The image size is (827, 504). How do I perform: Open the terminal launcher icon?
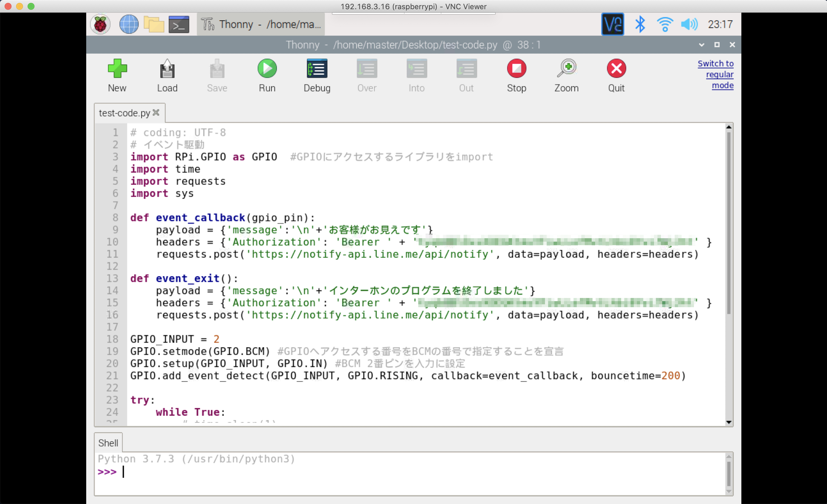178,24
